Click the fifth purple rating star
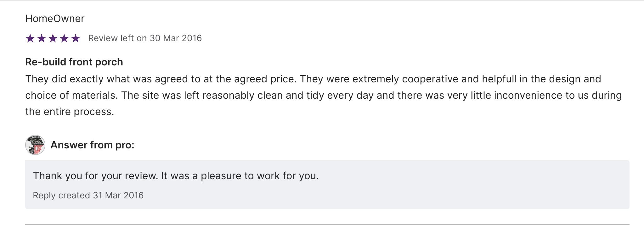Viewport: 644px width, 227px height. click(x=76, y=38)
